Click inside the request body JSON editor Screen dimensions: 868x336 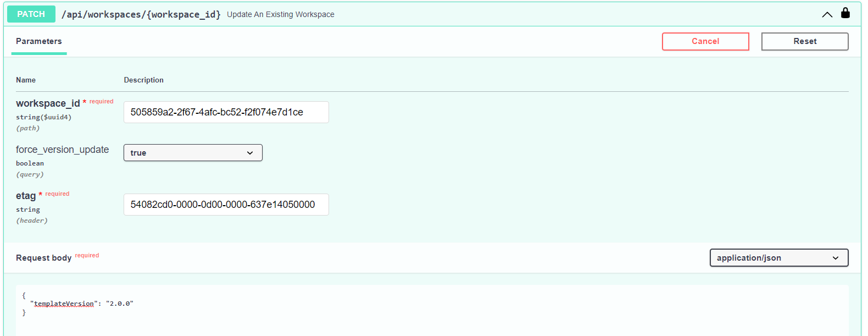tap(432, 311)
